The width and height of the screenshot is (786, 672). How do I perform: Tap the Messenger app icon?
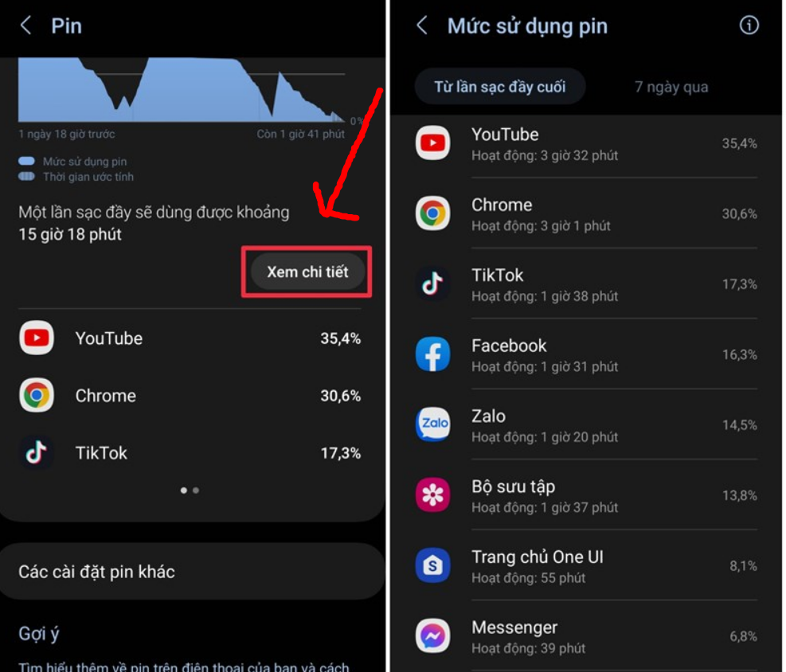(432, 636)
